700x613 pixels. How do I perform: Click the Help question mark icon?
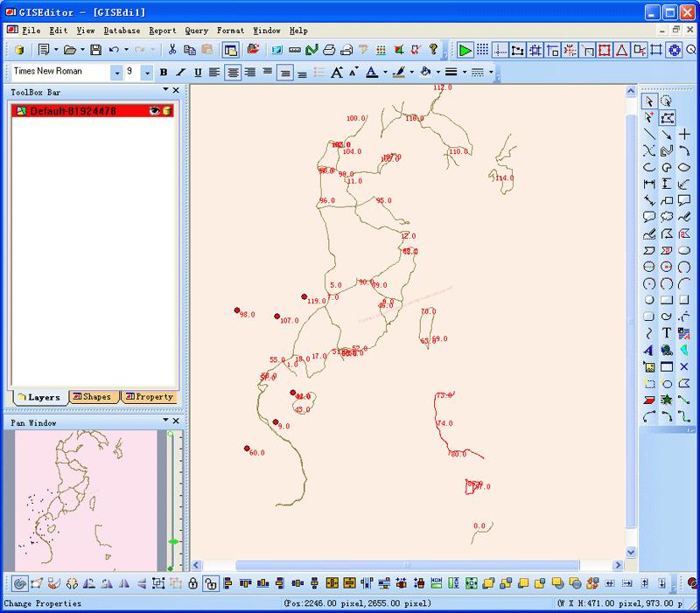[433, 50]
